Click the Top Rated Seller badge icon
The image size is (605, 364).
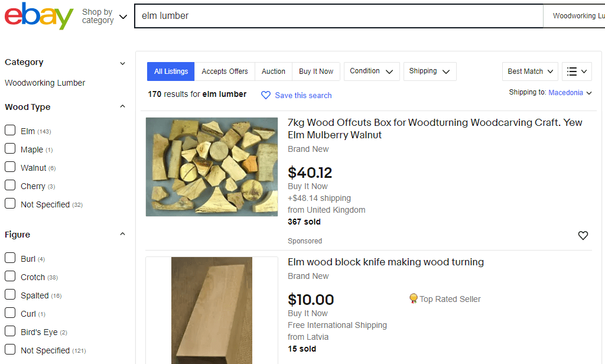[413, 298]
